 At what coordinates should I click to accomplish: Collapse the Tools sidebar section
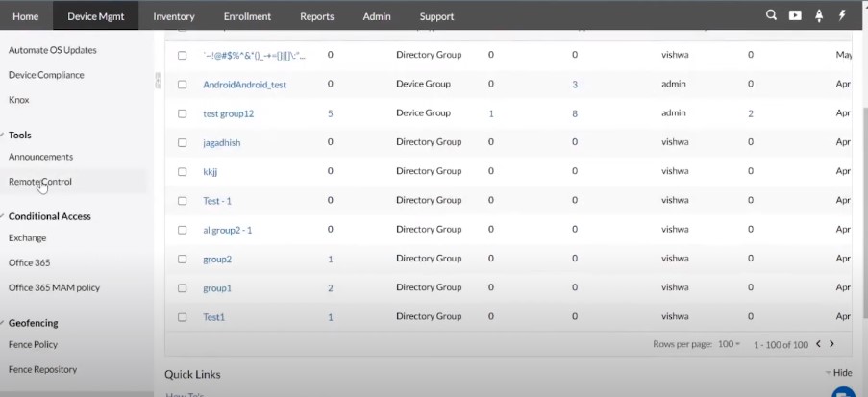3,135
